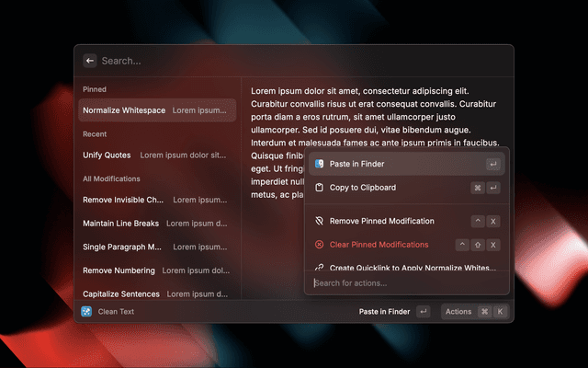Screen dimensions: 588x368
Task: Click the Enter key icon in bottom bar
Action: click(423, 312)
